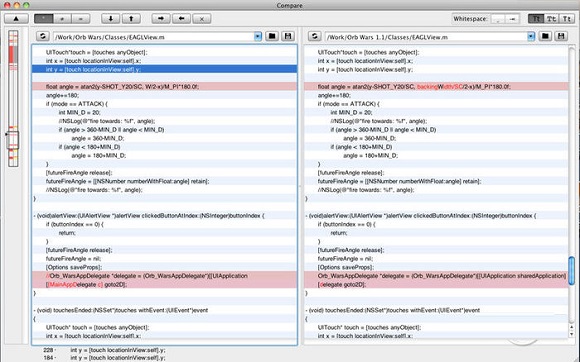This screenshot has height=362, width=580.
Task: Jump to next difference with down arrow
Action: 111,18
